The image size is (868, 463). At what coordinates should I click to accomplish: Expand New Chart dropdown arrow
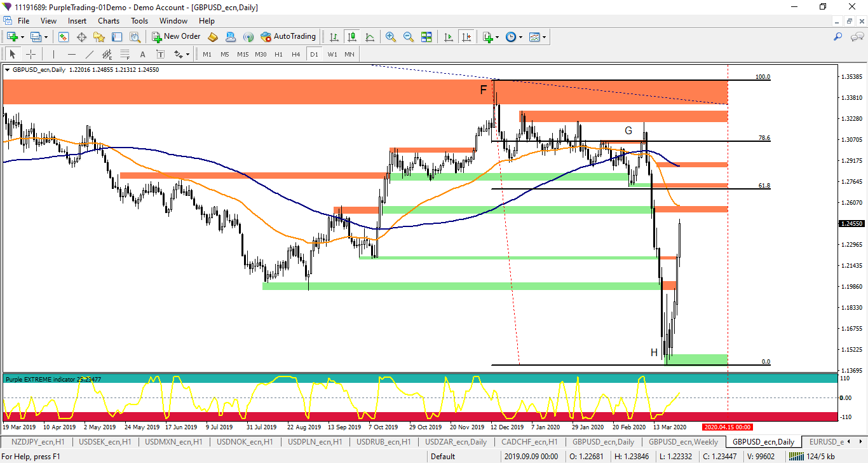click(23, 37)
